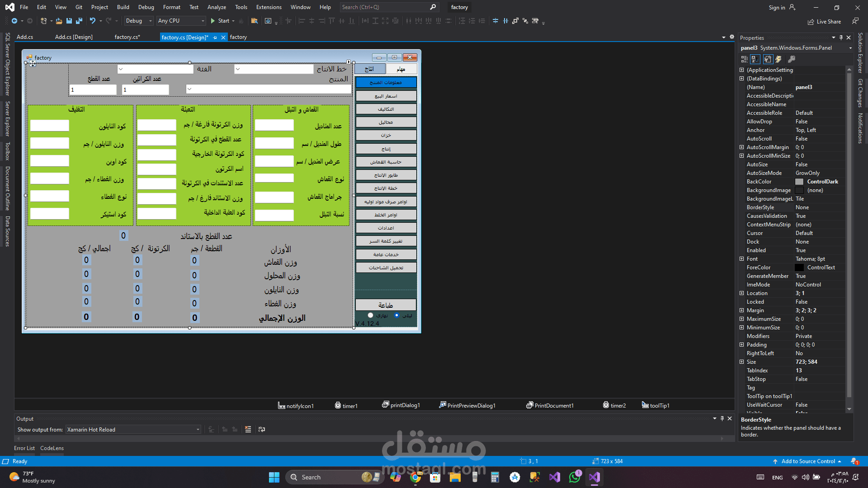The image size is (868, 488).
Task: Select the ليلى radio button
Action: tap(397, 315)
